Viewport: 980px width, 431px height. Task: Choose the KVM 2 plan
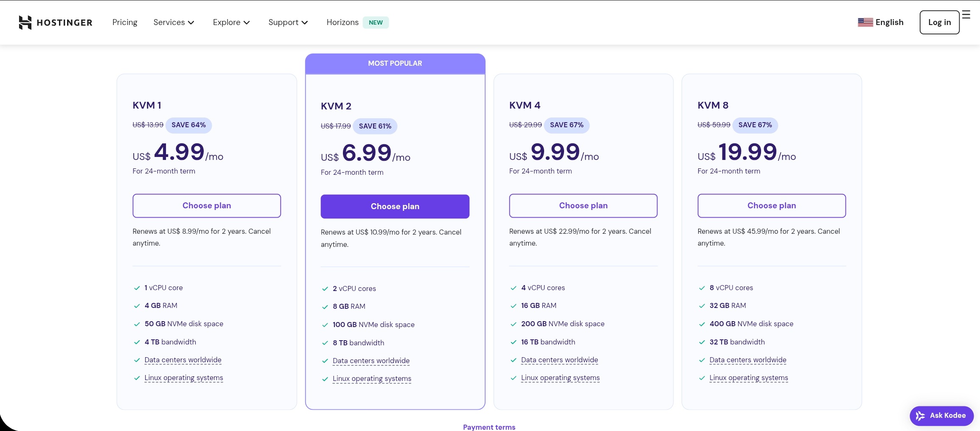(395, 207)
